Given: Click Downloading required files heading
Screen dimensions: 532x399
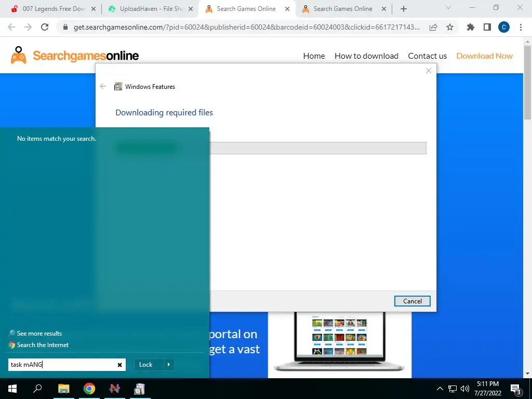Looking at the screenshot, I should click(164, 113).
